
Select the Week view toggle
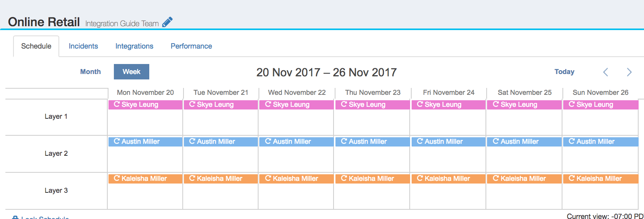pyautogui.click(x=132, y=72)
